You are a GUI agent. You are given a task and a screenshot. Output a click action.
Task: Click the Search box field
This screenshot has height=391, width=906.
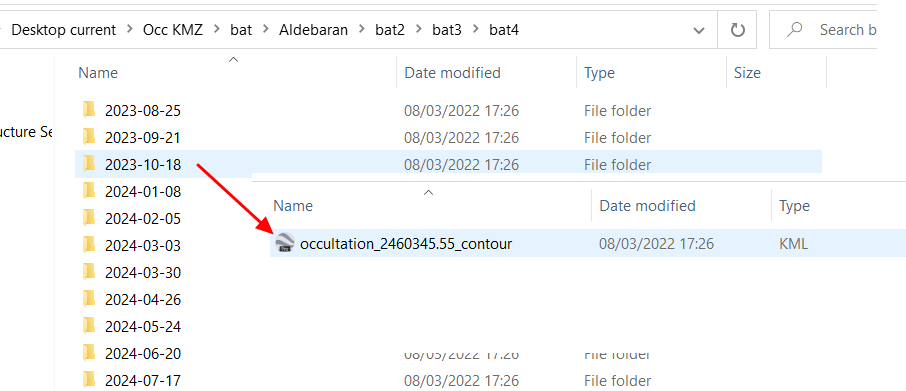(x=823, y=29)
